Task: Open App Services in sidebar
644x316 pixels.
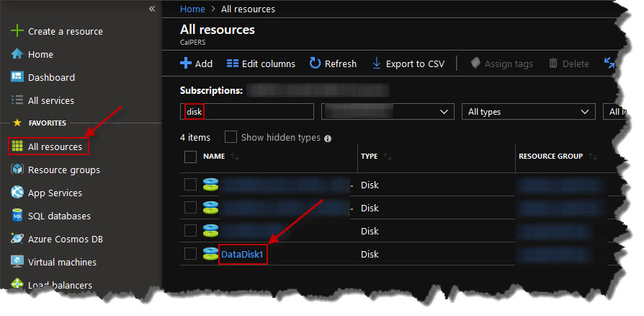Action: 55,193
